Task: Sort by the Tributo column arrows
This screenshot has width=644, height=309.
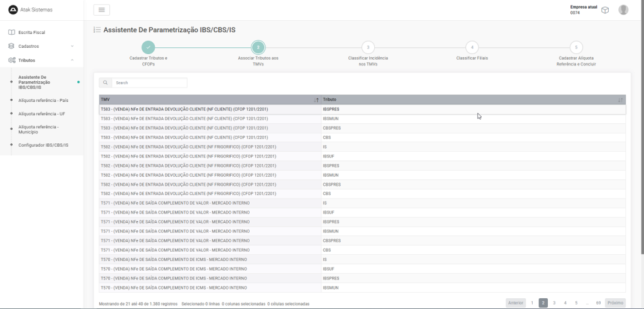Action: (620, 100)
